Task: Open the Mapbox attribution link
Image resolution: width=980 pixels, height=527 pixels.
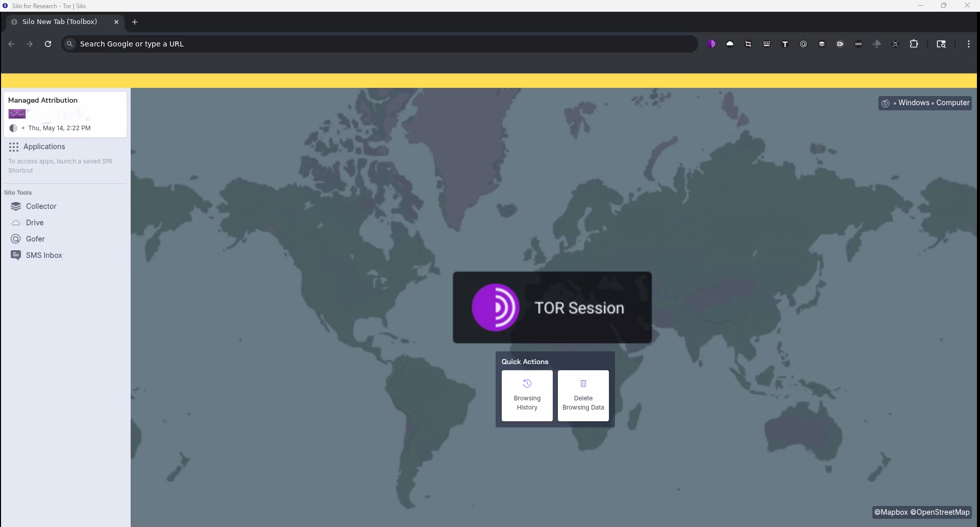Action: [x=891, y=512]
